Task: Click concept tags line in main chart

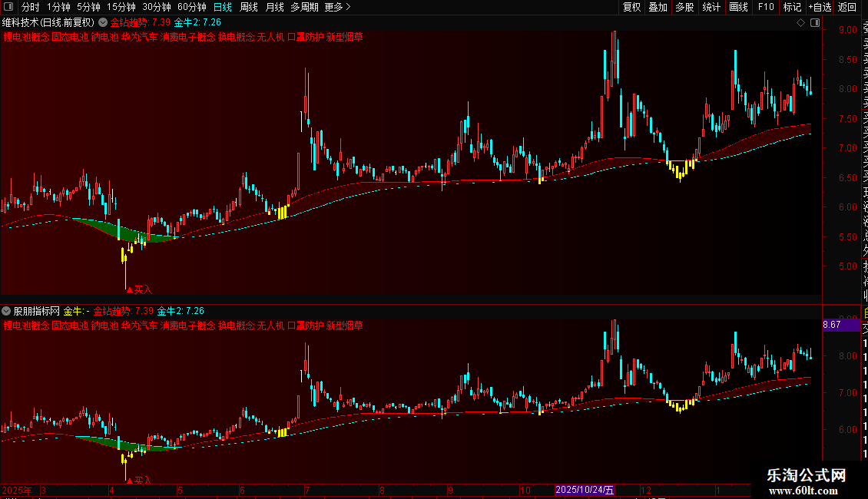Action: (184, 37)
